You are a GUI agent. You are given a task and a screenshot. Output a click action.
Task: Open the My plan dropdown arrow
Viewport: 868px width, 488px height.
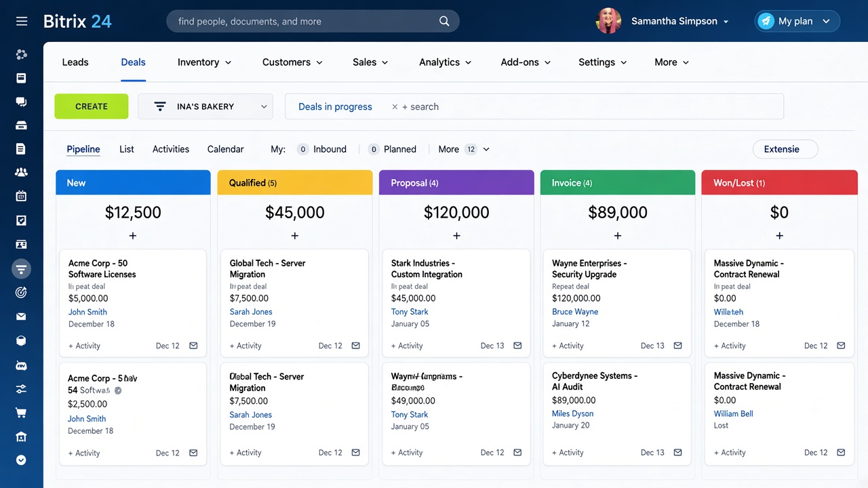[826, 22]
